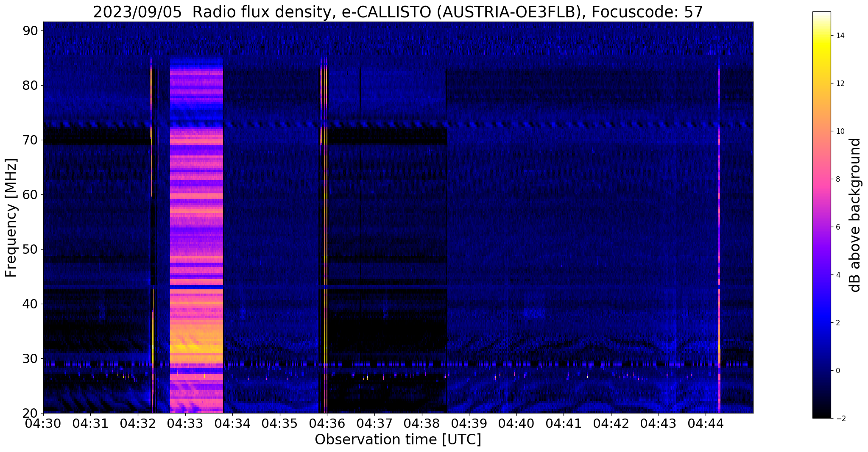Click the wide bright burst band near 04:33

point(196,235)
